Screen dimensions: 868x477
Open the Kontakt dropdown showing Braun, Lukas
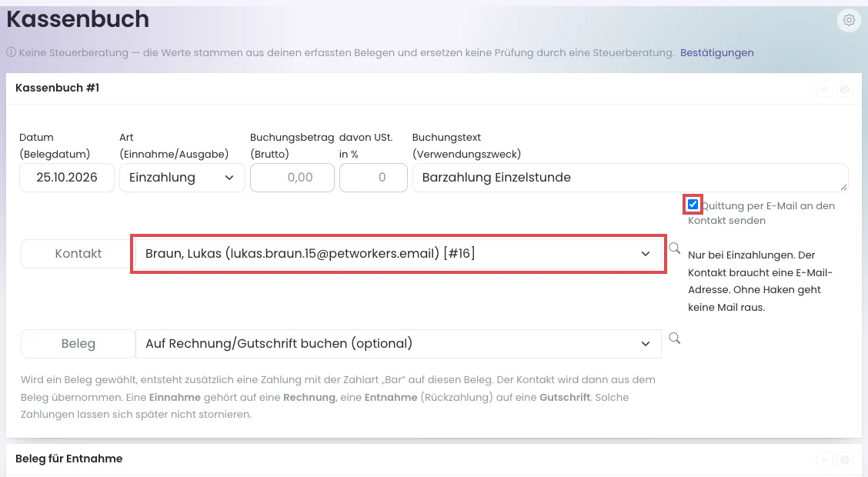(398, 253)
